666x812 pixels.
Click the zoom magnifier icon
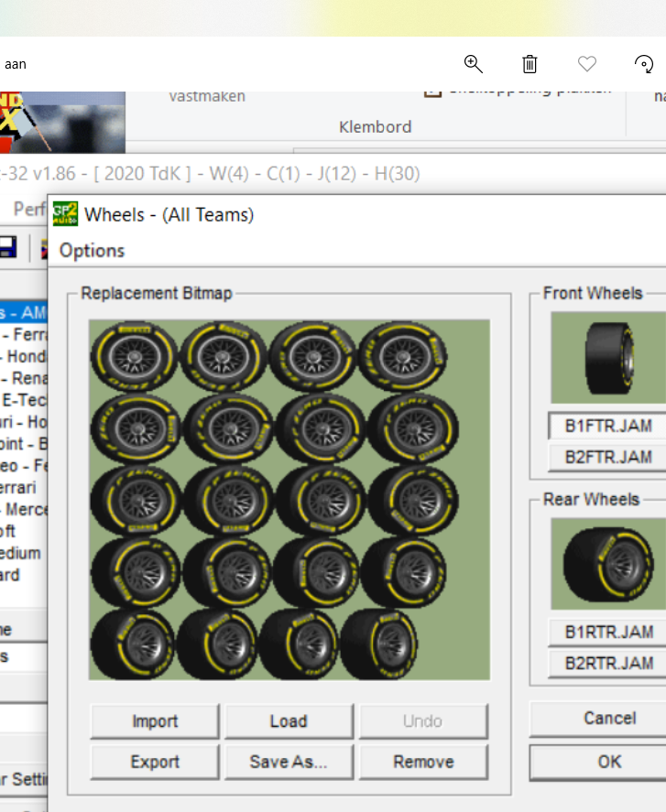(x=473, y=63)
